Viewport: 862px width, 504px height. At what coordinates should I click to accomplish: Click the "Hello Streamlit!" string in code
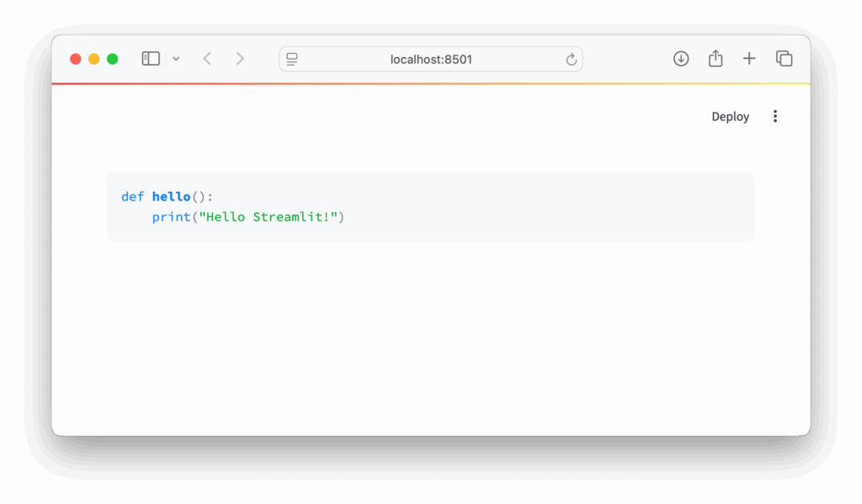pyautogui.click(x=268, y=217)
